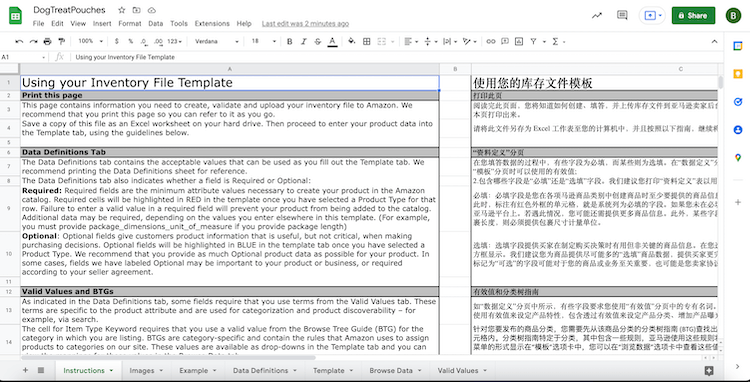Image resolution: width=750 pixels, height=382 pixels.
Task: Toggle bold formatting
Action: click(x=289, y=42)
